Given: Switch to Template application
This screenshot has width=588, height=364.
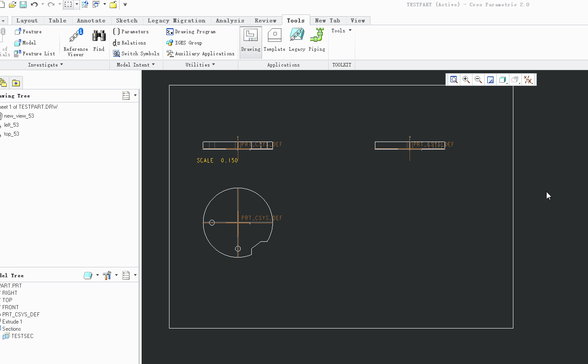Looking at the screenshot, I should 274,41.
